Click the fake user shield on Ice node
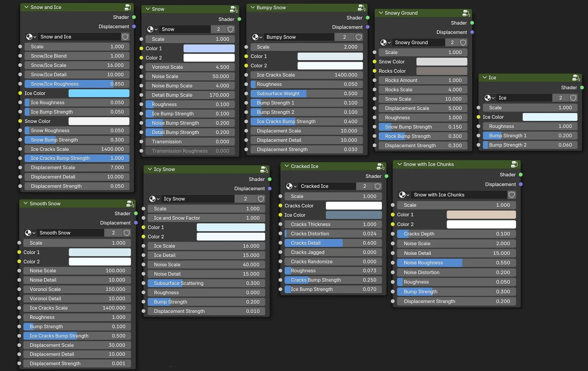Viewport: 588px width, 371px height. tap(573, 98)
